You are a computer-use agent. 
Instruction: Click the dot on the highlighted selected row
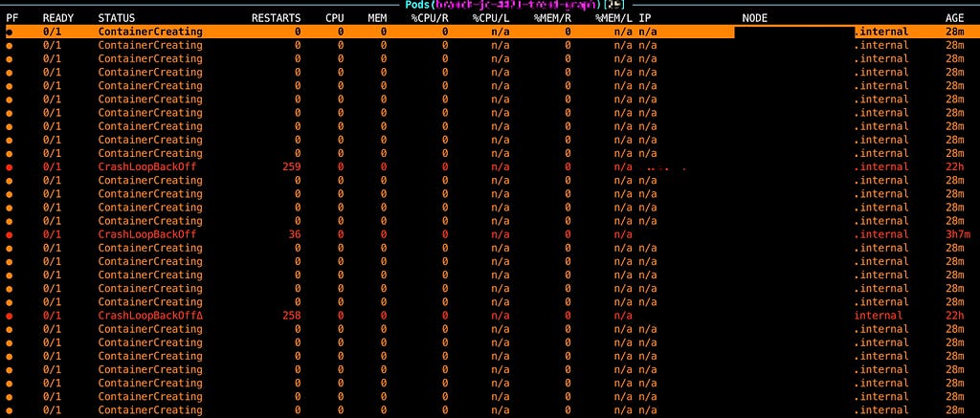(9, 32)
